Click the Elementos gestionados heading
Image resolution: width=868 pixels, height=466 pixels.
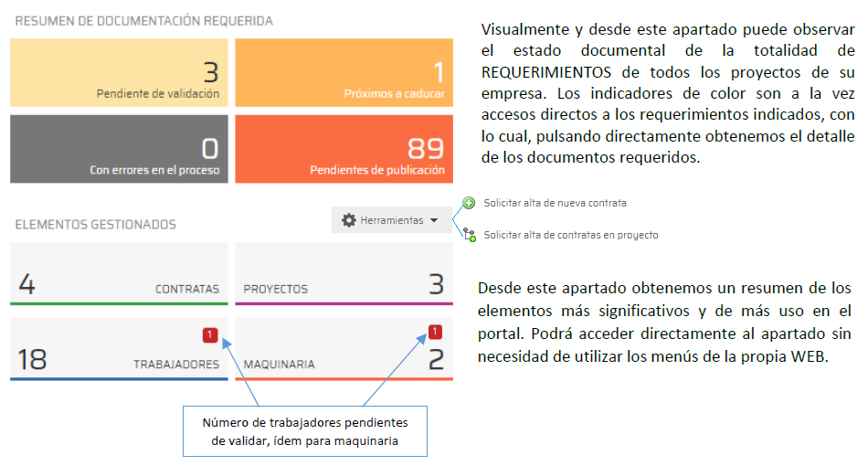(96, 224)
